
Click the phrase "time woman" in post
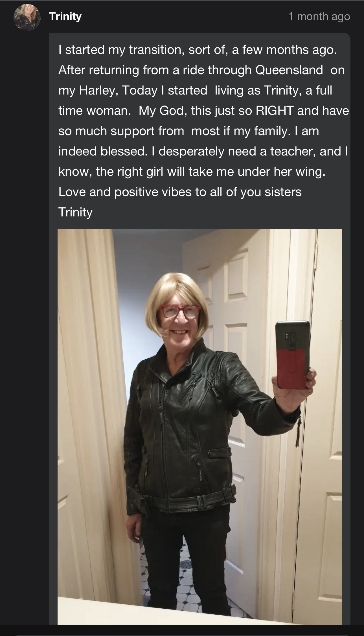pyautogui.click(x=95, y=111)
